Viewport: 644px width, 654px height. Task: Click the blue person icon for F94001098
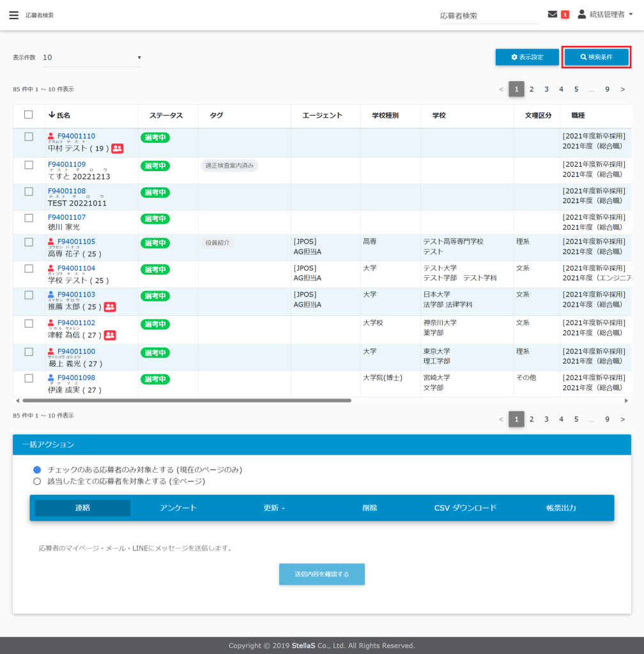click(x=51, y=378)
